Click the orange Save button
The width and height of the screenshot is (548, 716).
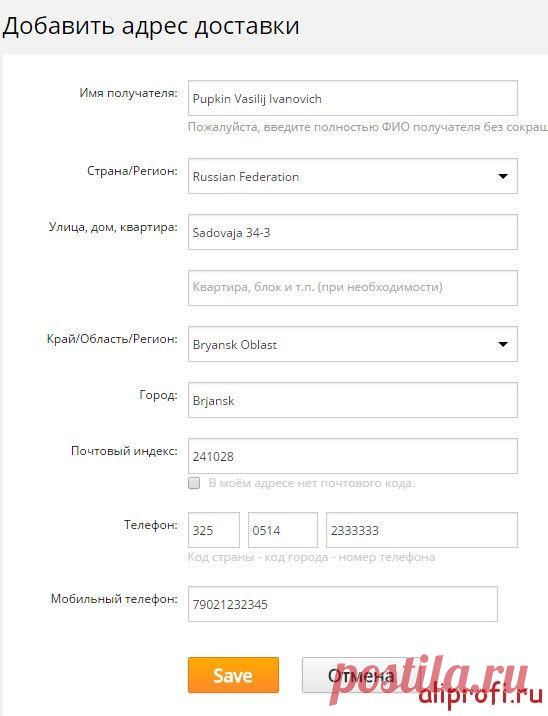(x=233, y=675)
